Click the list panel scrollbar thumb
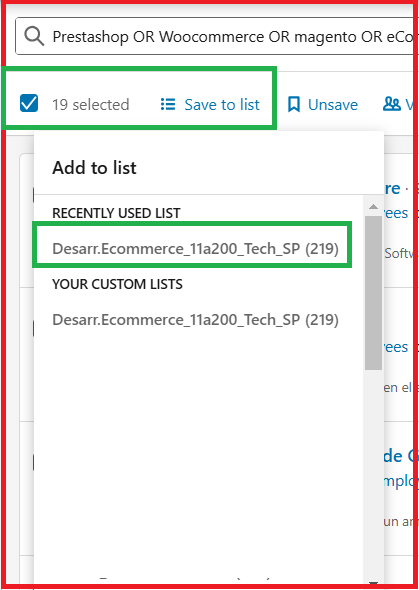The image size is (419, 590). tap(373, 293)
